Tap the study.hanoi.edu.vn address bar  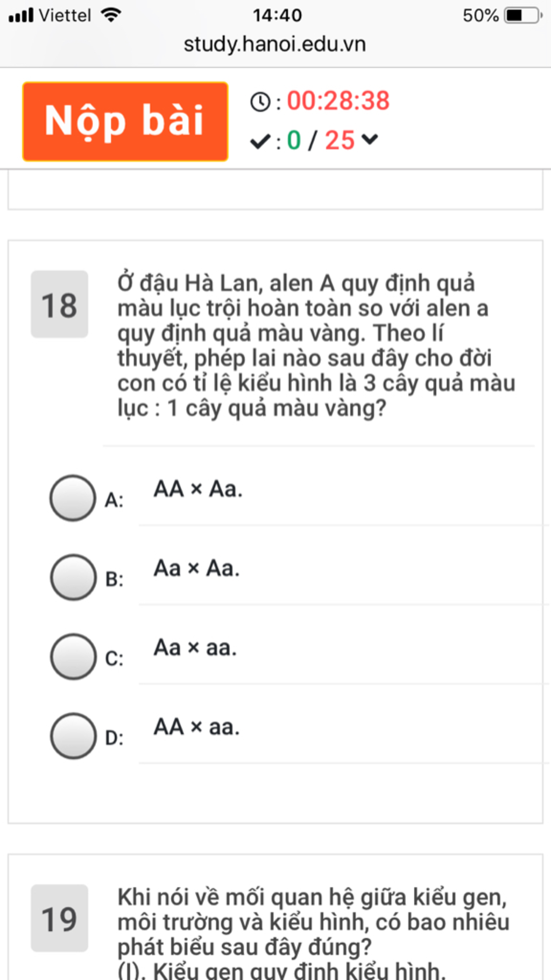coord(274,44)
